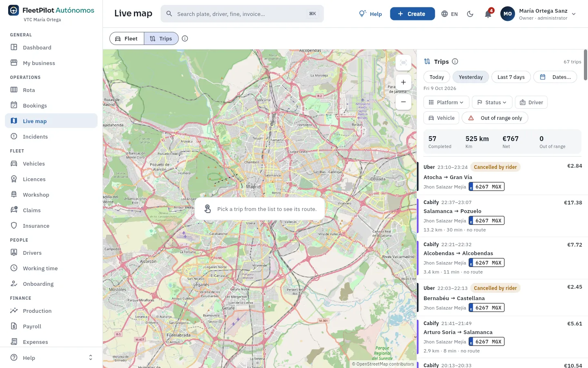Open Working time page
Image resolution: width=588 pixels, height=368 pixels.
51,268
